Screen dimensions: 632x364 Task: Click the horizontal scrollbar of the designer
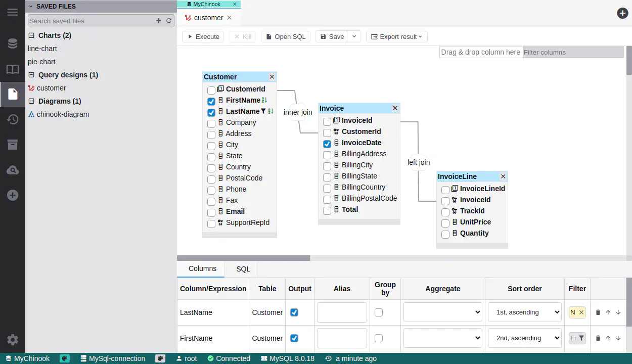click(243, 258)
